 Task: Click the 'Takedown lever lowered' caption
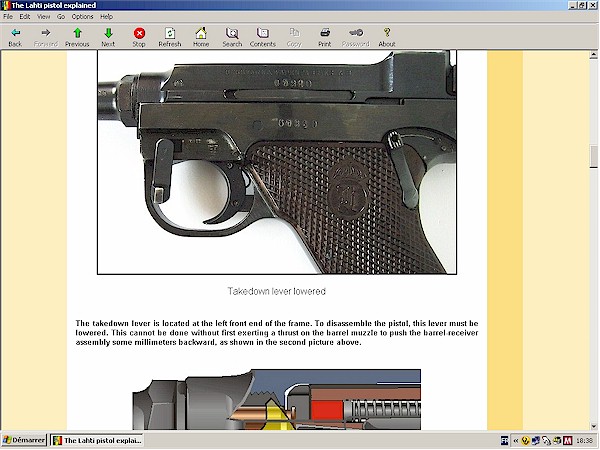click(277, 291)
